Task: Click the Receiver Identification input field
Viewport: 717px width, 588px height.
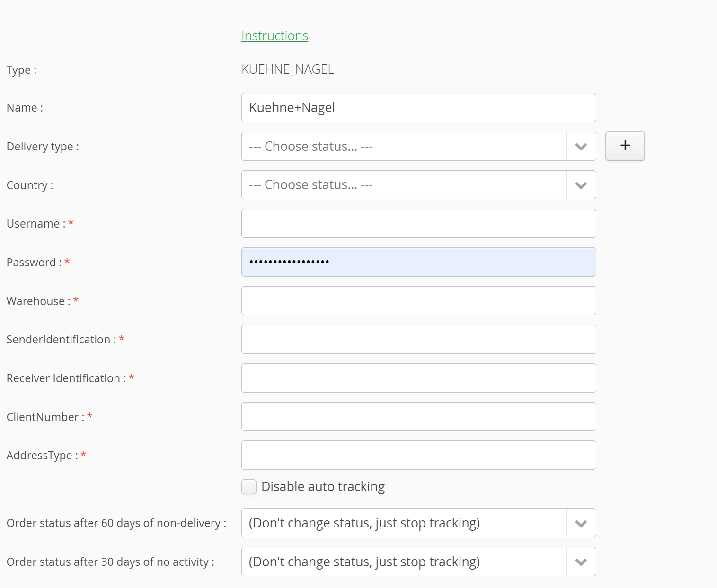Action: point(418,378)
